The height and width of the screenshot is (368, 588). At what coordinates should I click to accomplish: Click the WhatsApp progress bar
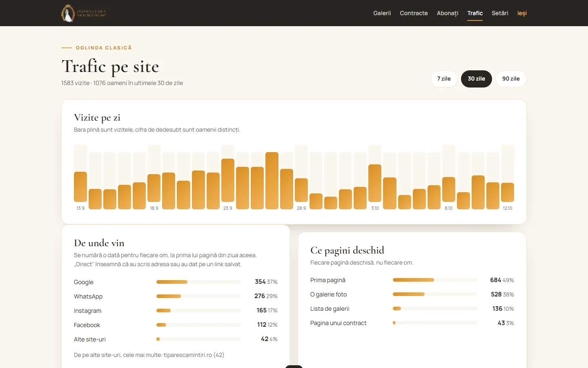coord(198,296)
